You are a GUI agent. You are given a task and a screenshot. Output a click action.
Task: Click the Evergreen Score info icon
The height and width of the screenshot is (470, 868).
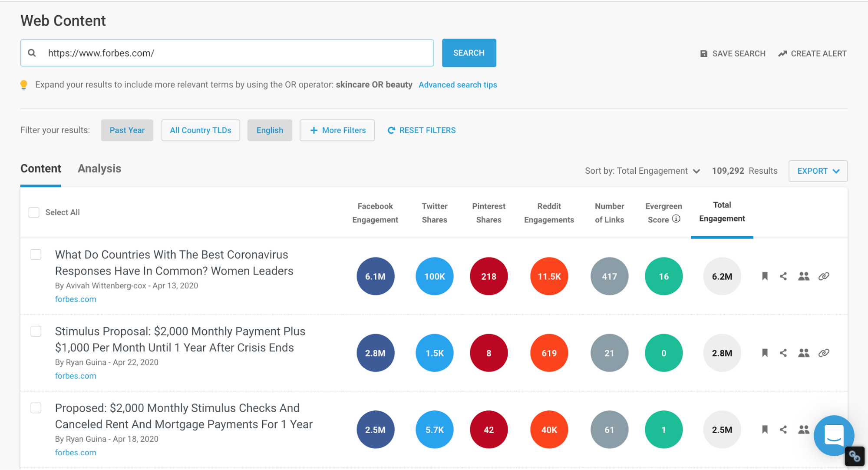[x=676, y=219]
